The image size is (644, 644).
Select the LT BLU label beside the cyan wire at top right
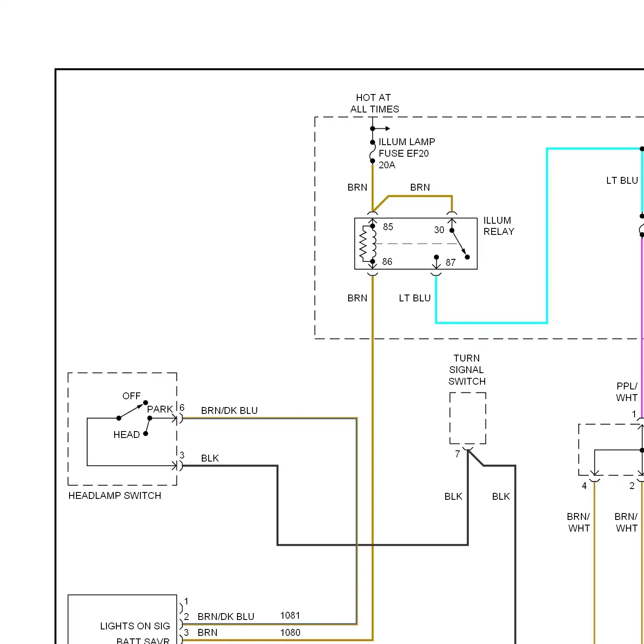[x=622, y=181]
